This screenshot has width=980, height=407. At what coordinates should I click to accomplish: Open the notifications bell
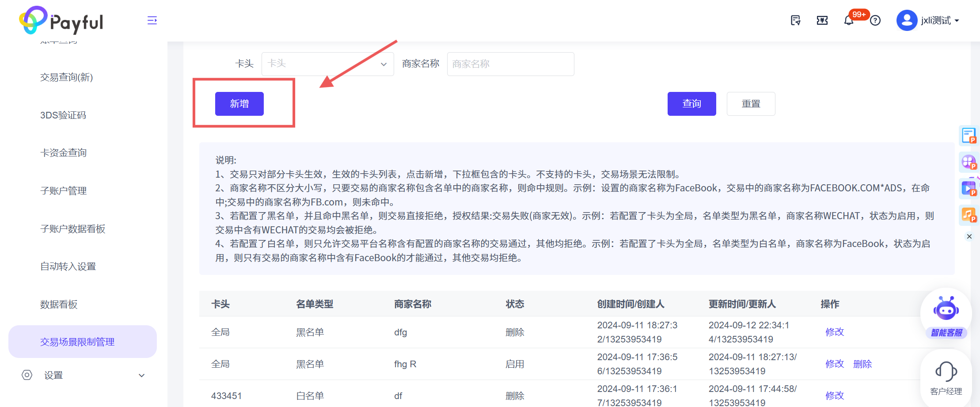point(849,20)
